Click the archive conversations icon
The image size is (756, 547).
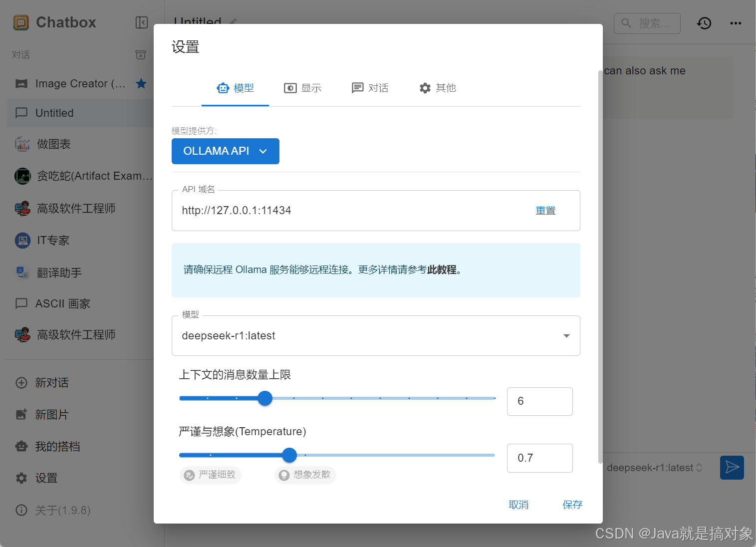pyautogui.click(x=141, y=54)
